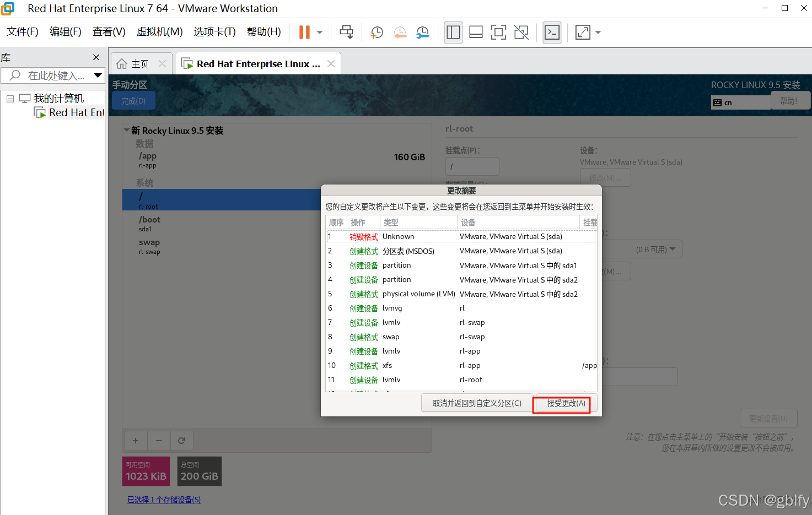Screen dimensions: 812x515
Task: Toggle the thumbnail bar view icon
Action: click(x=476, y=32)
